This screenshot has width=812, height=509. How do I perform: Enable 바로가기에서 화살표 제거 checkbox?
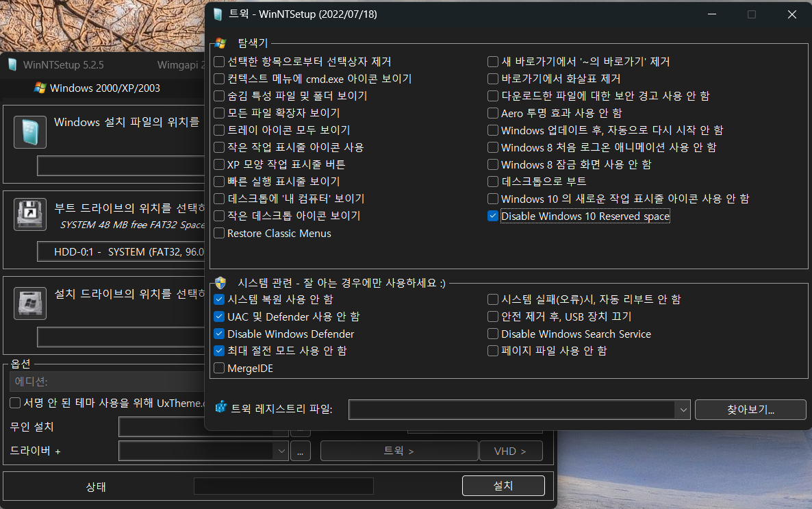click(493, 79)
